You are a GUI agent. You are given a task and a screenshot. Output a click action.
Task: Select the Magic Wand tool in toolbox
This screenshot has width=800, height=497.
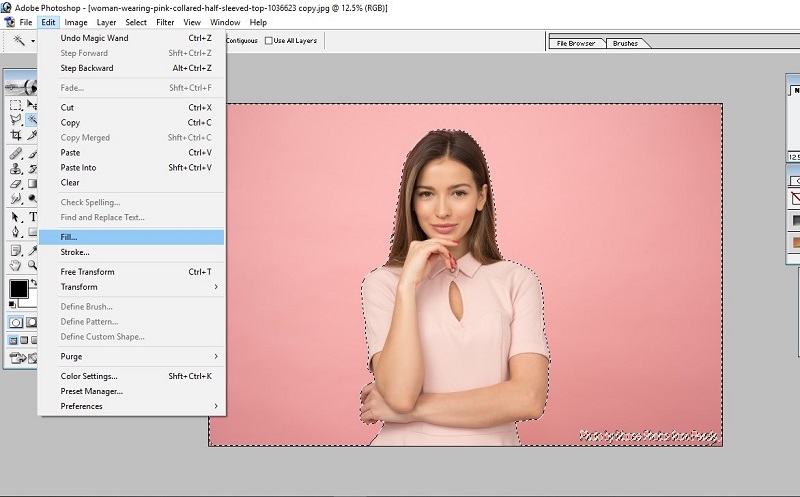[x=32, y=120]
